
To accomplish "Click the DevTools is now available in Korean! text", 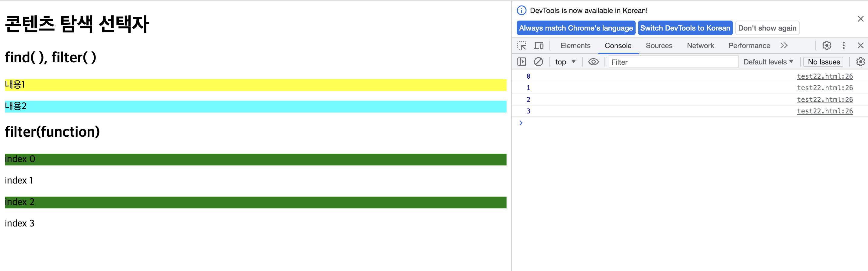I will [589, 11].
